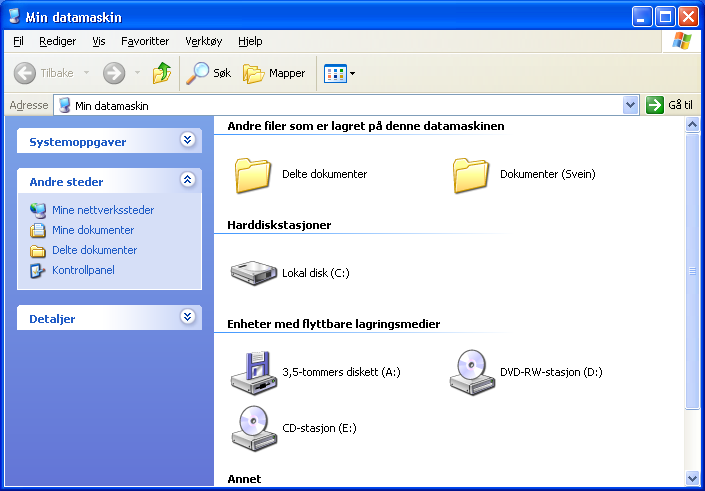Screen dimensions: 705x491
Task: Click Enheter med flyttbare lagringsmedier heading
Action: (334, 324)
